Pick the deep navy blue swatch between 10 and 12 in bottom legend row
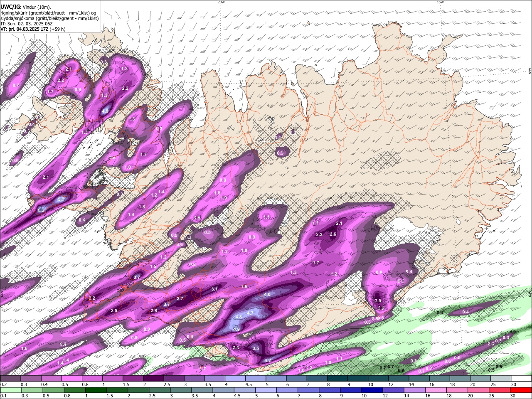The image size is (532, 399). point(372,390)
